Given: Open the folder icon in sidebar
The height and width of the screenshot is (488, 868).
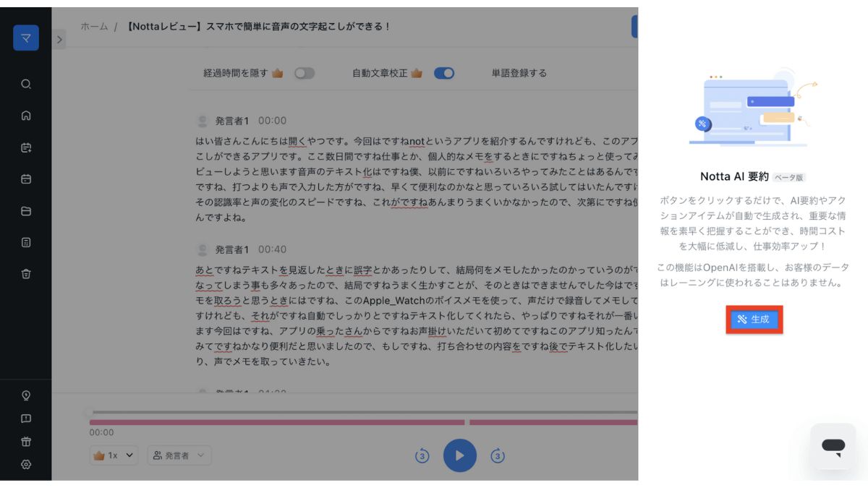Looking at the screenshot, I should click(x=26, y=211).
